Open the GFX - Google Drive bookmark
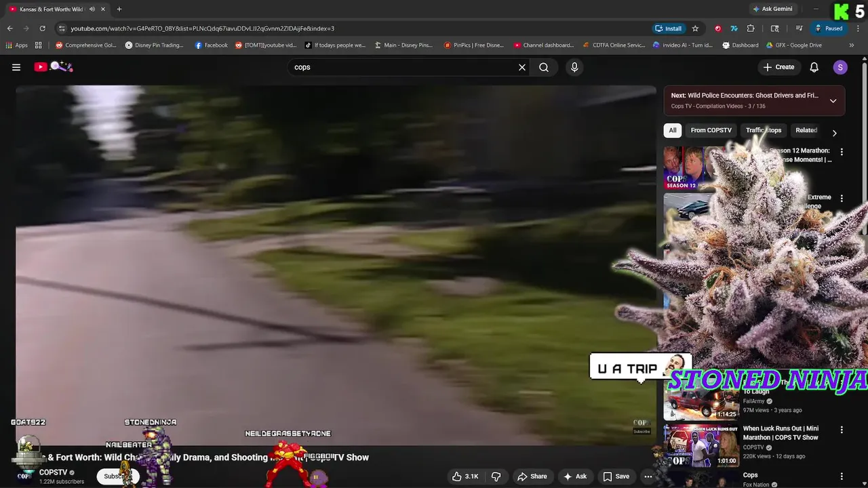 pyautogui.click(x=793, y=45)
